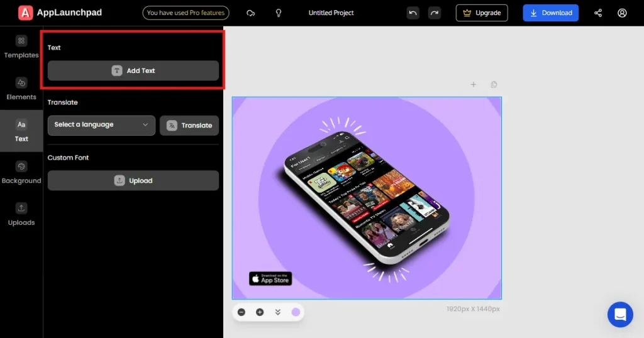Select the Text sidebar tab
This screenshot has height=338, width=644.
pos(21,131)
